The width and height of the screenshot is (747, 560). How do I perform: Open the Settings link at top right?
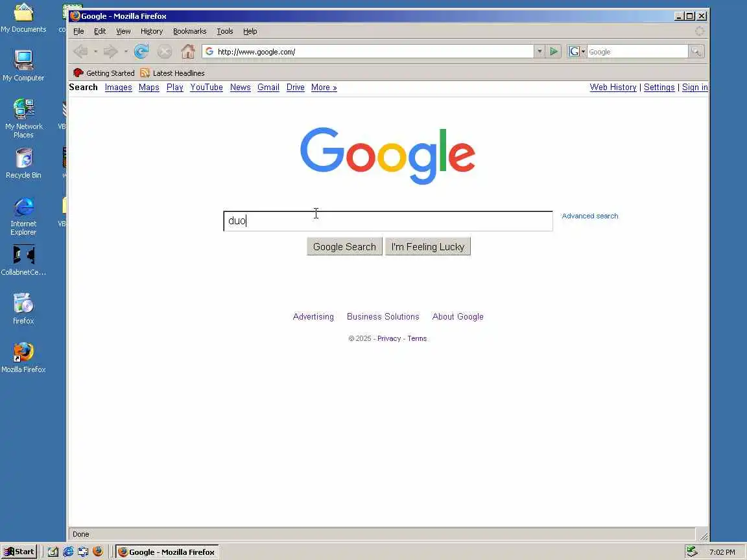pos(659,87)
